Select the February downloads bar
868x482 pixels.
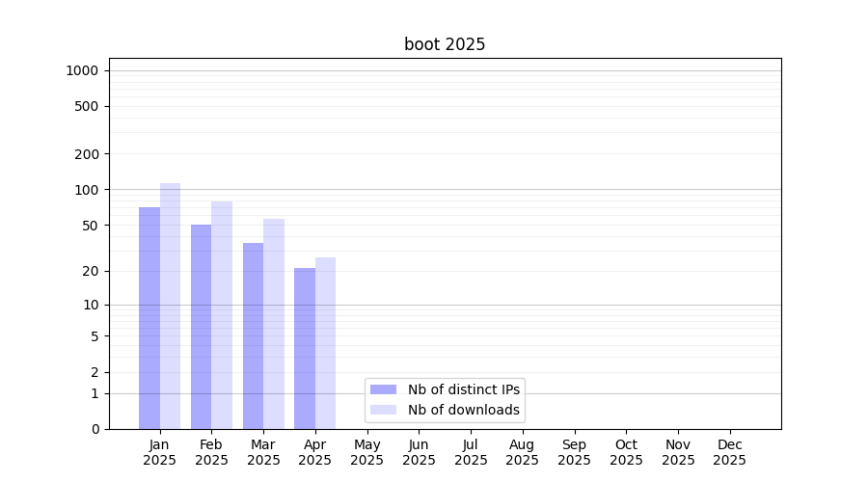(x=222, y=315)
